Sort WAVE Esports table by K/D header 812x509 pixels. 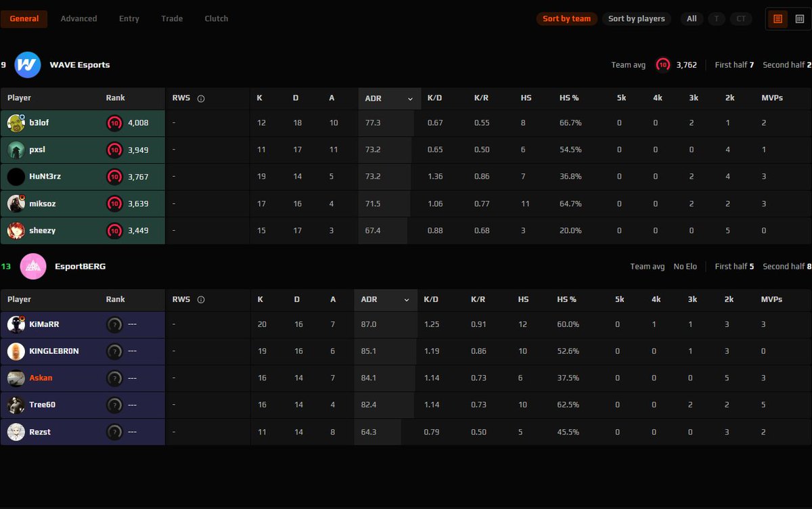pyautogui.click(x=434, y=99)
